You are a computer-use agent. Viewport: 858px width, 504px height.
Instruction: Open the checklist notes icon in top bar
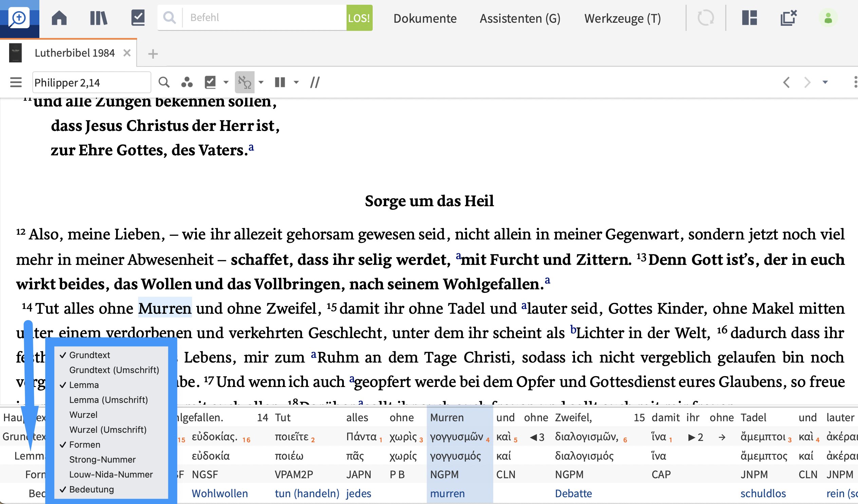click(x=138, y=18)
